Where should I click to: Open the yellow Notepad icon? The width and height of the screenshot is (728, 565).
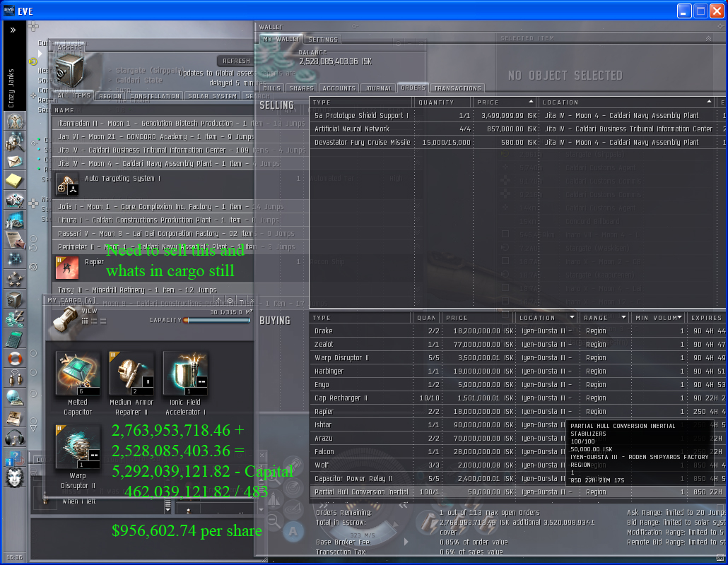click(14, 181)
